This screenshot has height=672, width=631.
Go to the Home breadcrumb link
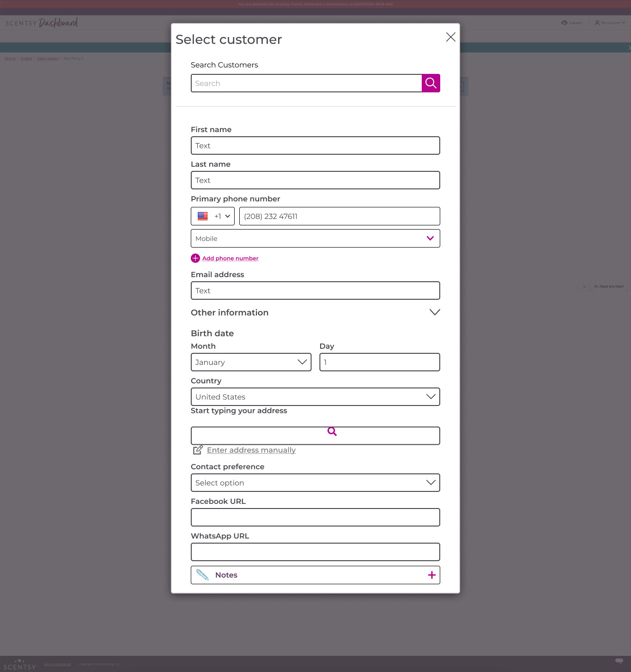(x=10, y=59)
